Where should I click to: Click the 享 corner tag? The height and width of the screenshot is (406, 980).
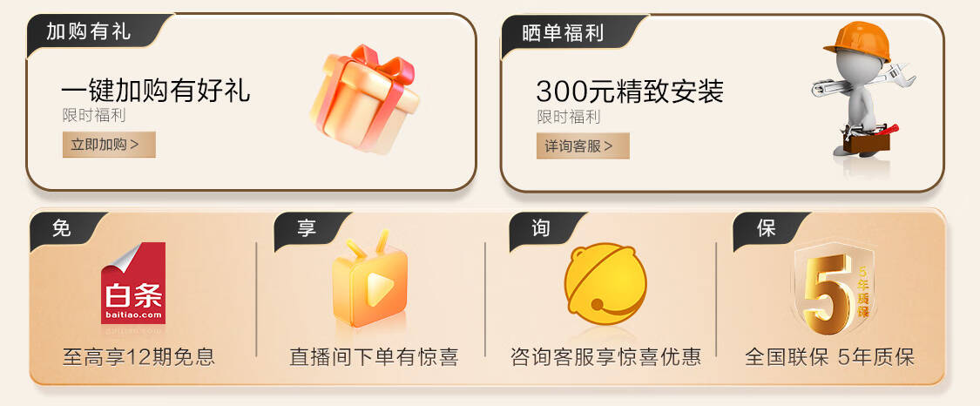tap(307, 228)
